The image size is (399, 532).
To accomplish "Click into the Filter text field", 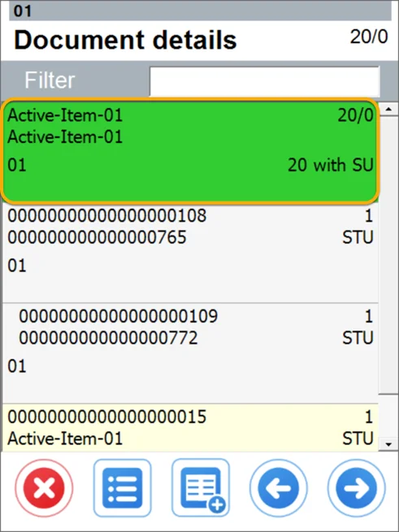I will click(x=264, y=81).
